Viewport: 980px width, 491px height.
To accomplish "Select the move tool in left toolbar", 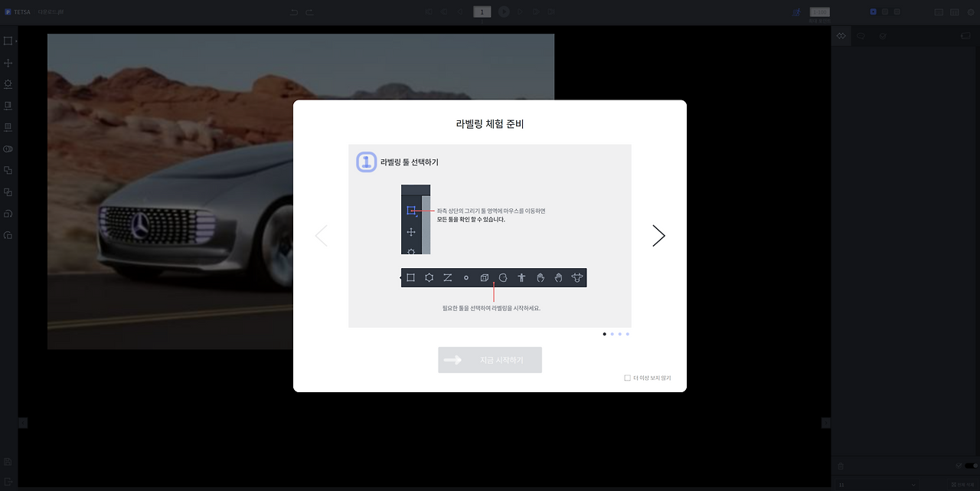I will 8,63.
